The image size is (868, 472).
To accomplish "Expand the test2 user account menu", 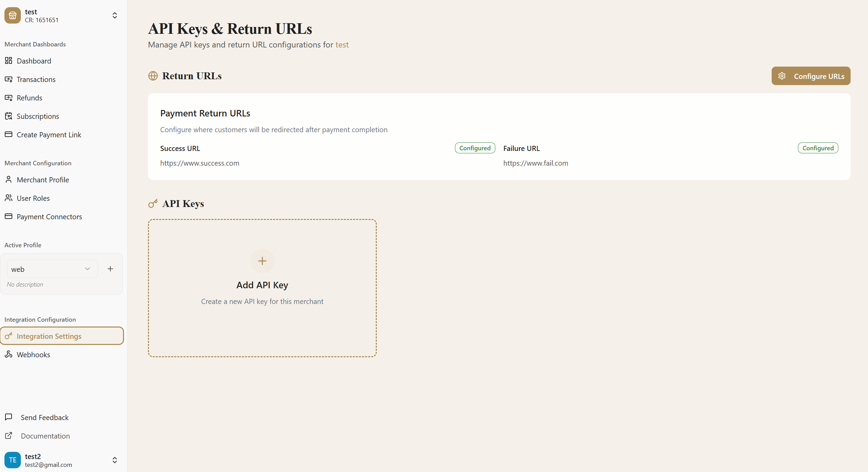I will click(x=115, y=460).
